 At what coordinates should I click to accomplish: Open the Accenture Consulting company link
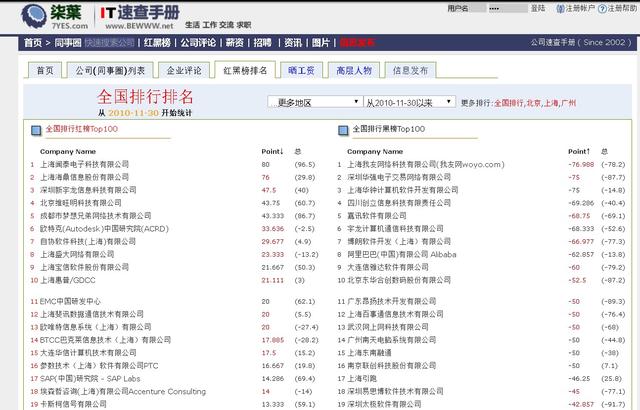(123, 392)
